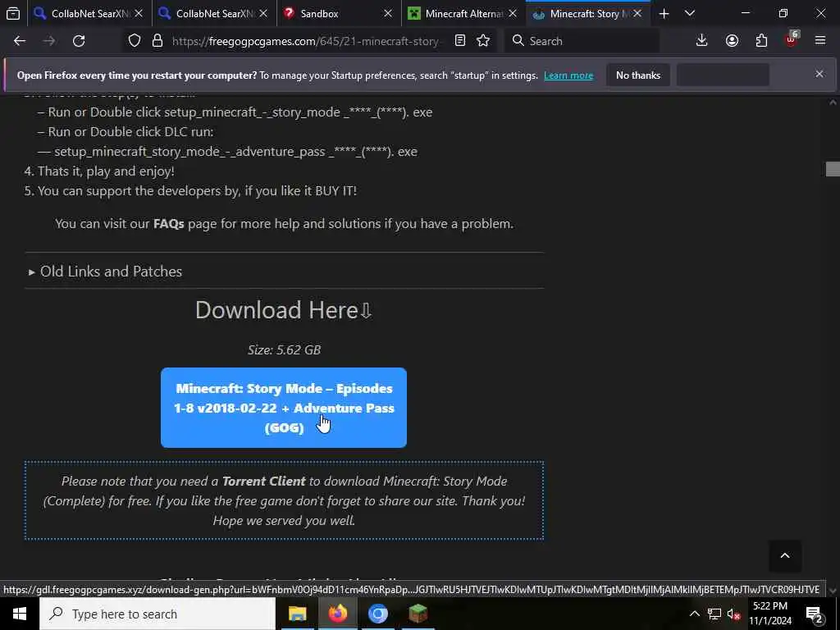
Task: Open the Firefox View icon
Action: 13,13
